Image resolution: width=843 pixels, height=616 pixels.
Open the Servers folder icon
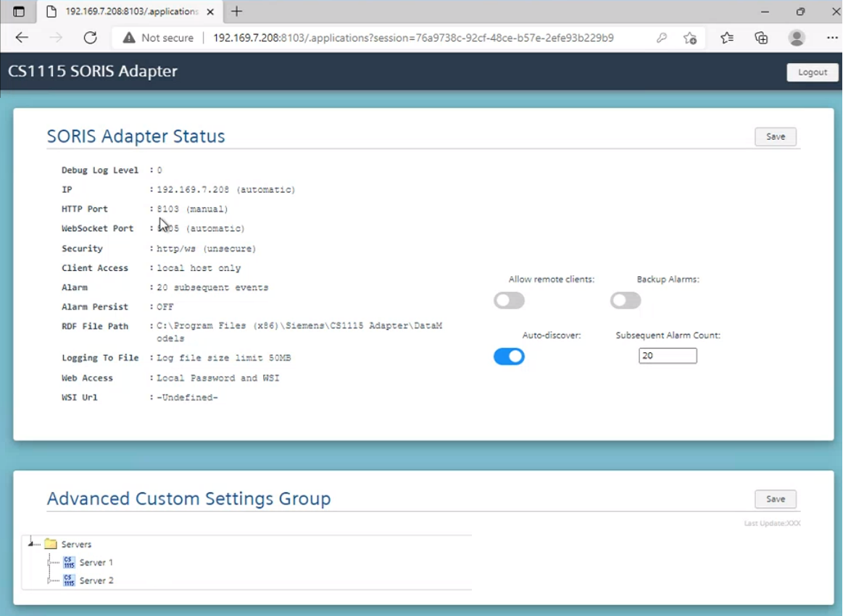[50, 544]
